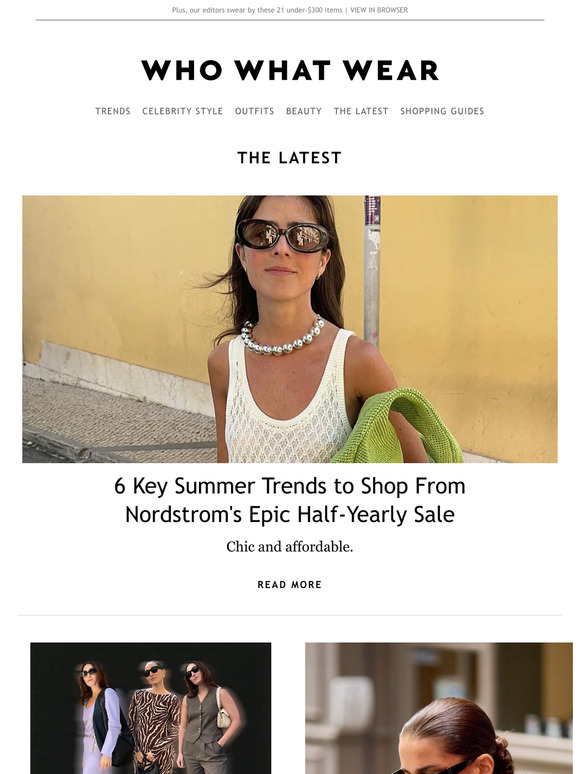
Task: Open the slicked-back bun woman thumbnail
Action: point(439,708)
